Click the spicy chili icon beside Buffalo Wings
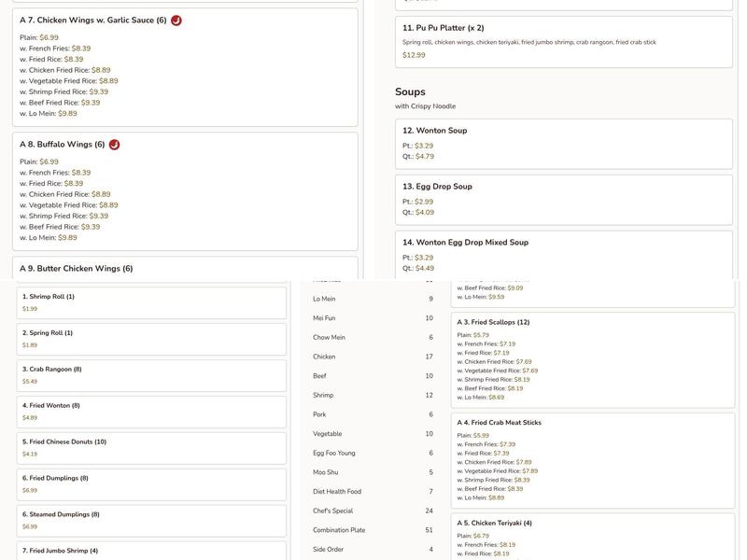This screenshot has width=747, height=560. 115,145
